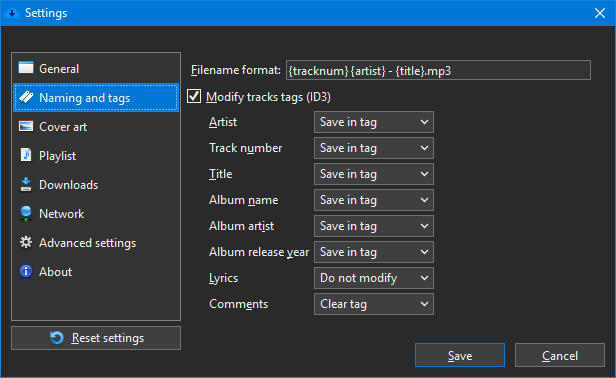
Task: Click the Cover art picture icon
Action: [26, 126]
